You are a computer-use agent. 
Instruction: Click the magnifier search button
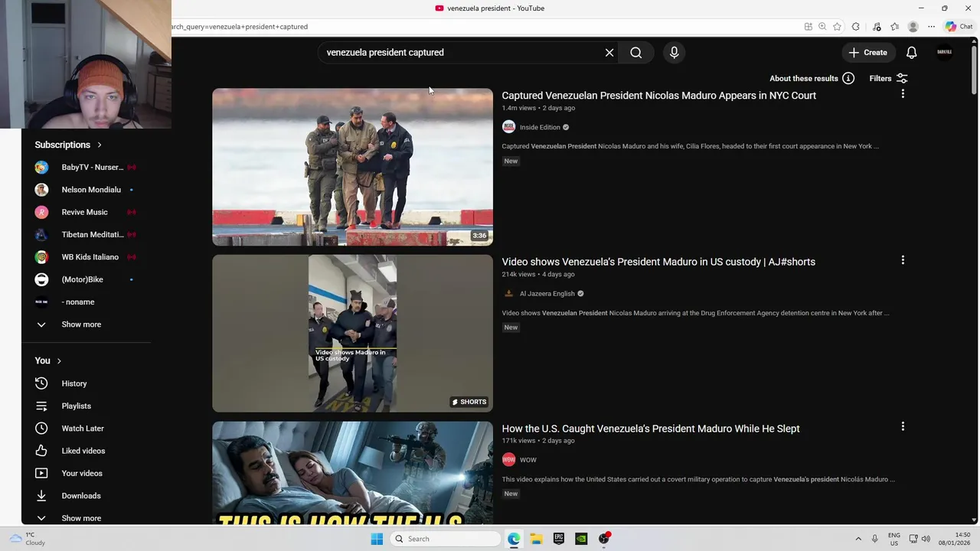636,53
